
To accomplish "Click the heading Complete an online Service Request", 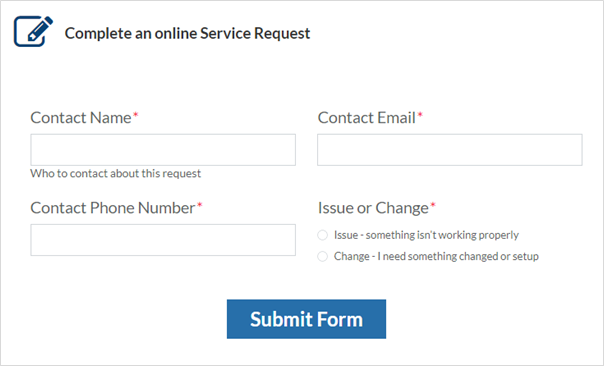I will tap(187, 34).
